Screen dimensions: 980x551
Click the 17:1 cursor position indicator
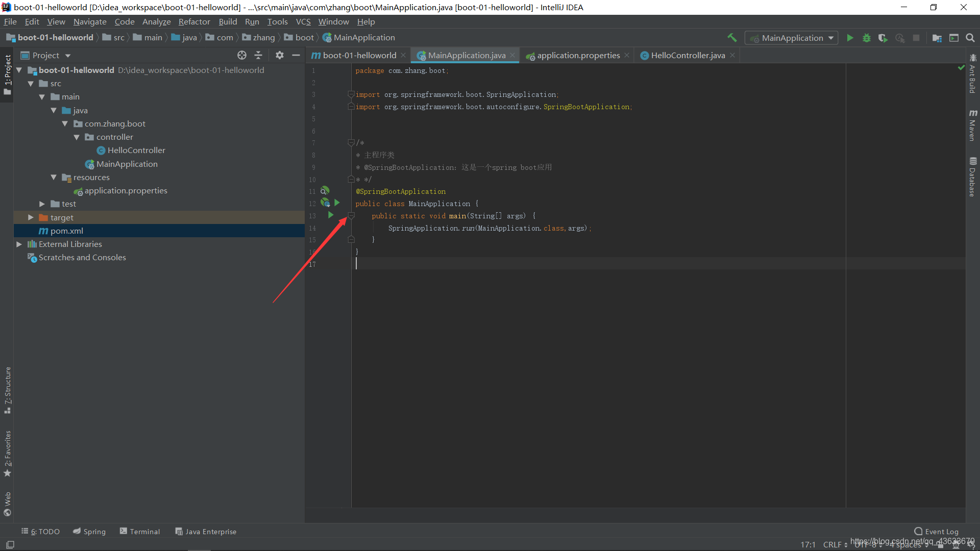pyautogui.click(x=807, y=544)
